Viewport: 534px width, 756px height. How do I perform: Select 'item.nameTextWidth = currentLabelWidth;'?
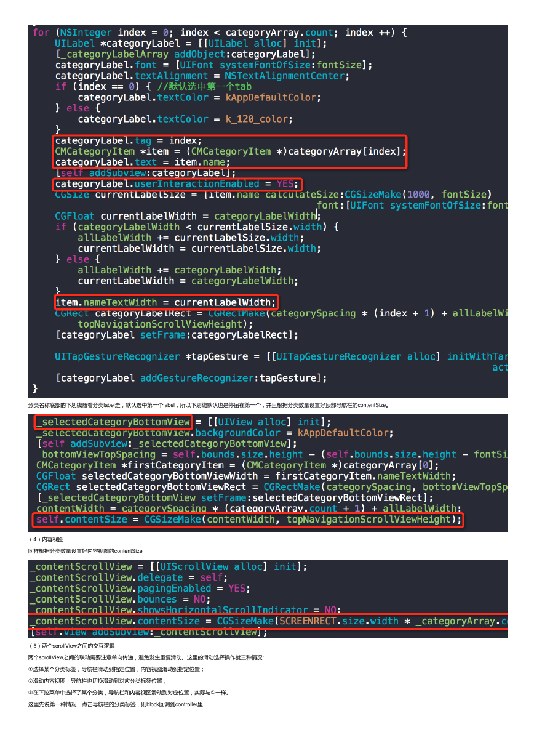pyautogui.click(x=165, y=302)
